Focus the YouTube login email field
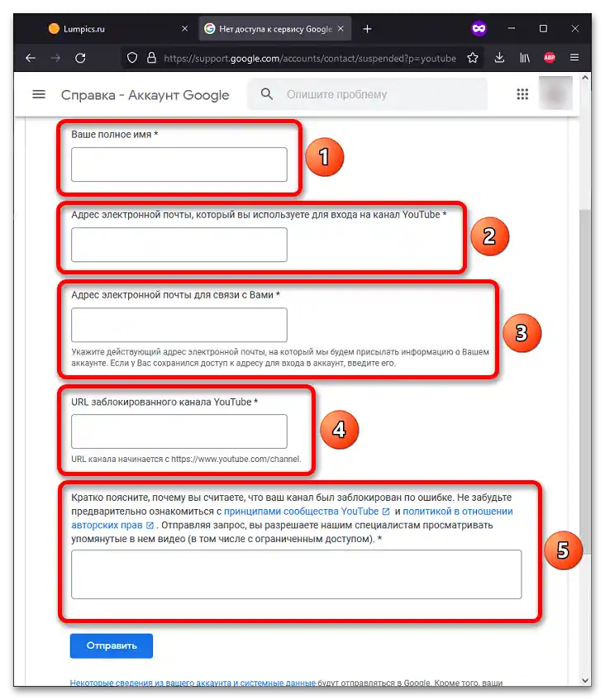Screen dimensions: 605x700 tap(179, 245)
